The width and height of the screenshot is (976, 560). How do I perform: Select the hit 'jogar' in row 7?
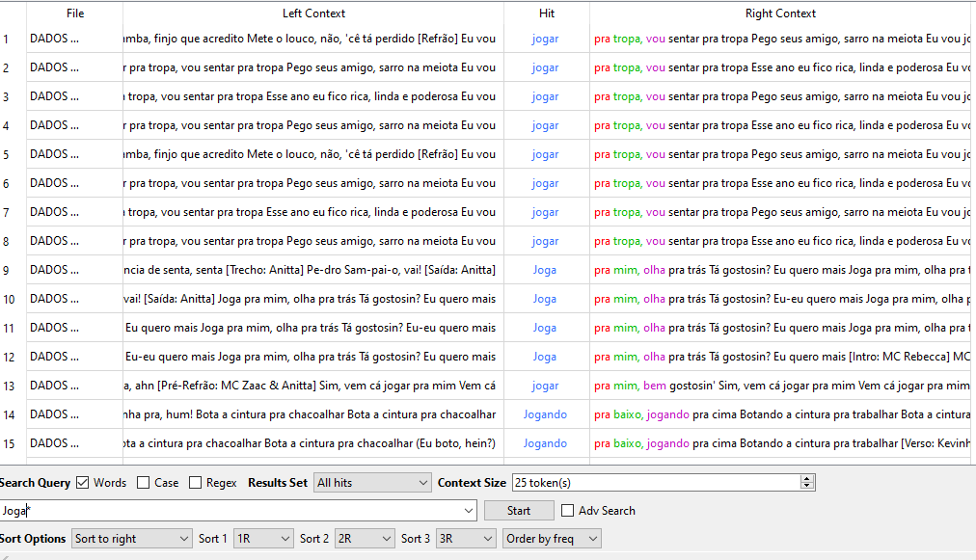tap(545, 212)
